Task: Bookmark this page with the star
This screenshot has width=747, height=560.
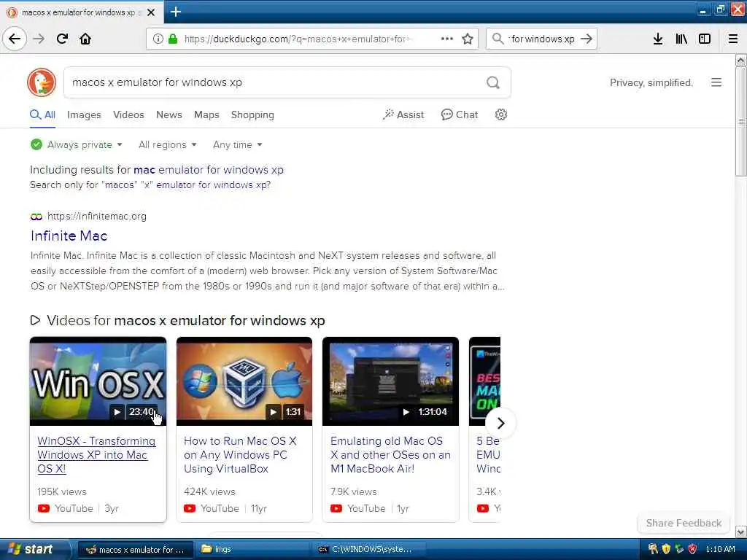Action: [468, 39]
